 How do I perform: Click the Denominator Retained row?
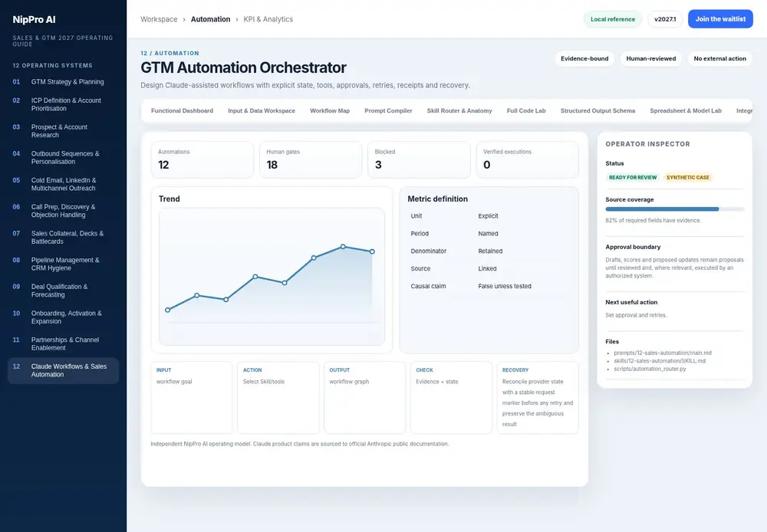click(489, 251)
